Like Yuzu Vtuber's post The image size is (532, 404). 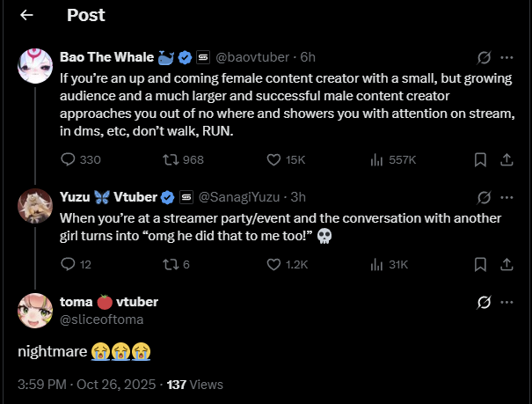click(273, 264)
